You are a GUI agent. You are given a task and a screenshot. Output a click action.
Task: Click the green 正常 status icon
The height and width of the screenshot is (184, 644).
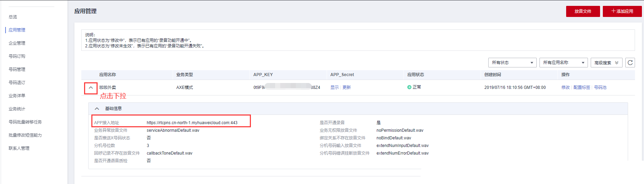[409, 87]
